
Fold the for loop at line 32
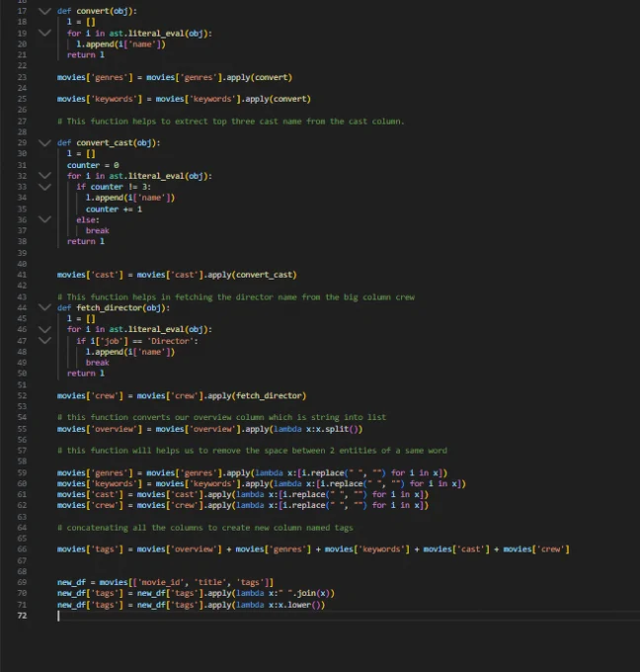click(x=44, y=176)
